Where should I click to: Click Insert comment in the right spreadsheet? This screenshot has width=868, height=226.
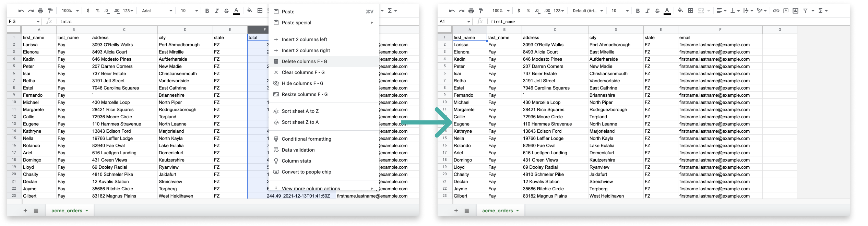786,11
